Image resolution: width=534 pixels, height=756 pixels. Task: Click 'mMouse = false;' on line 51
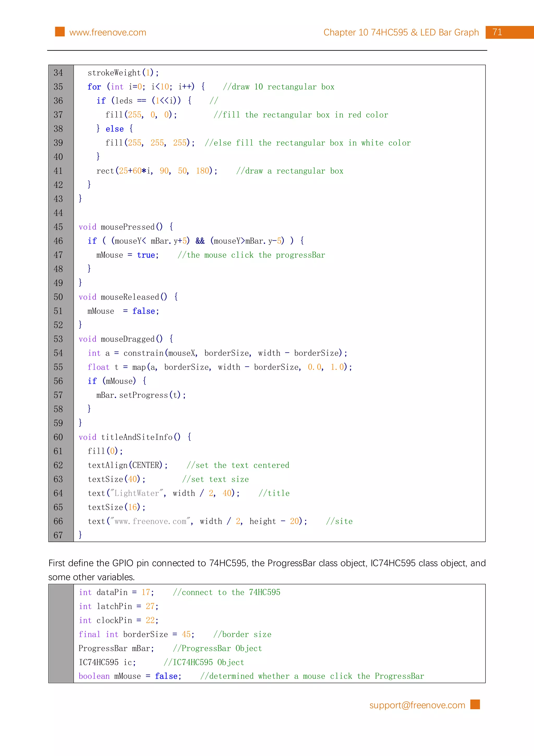click(x=123, y=311)
